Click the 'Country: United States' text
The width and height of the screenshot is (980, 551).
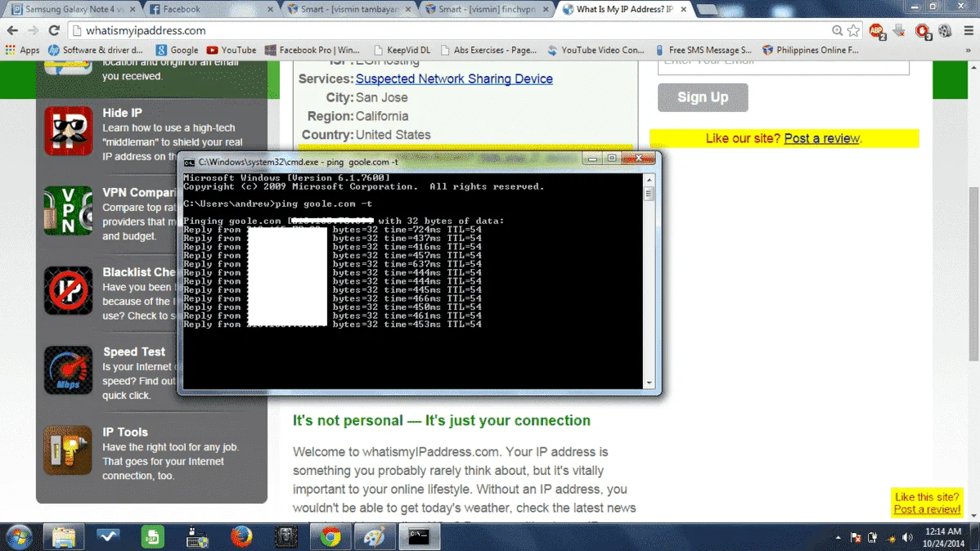point(366,135)
